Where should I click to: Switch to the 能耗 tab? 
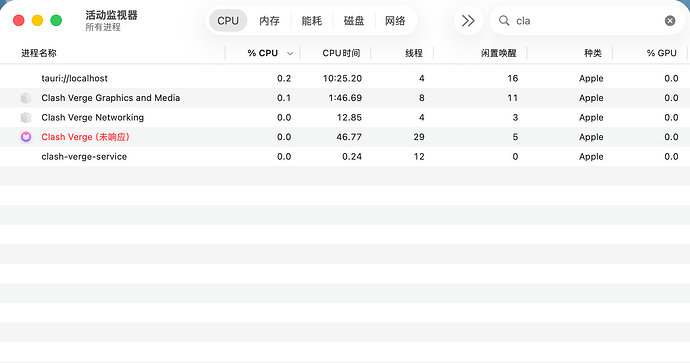click(312, 21)
